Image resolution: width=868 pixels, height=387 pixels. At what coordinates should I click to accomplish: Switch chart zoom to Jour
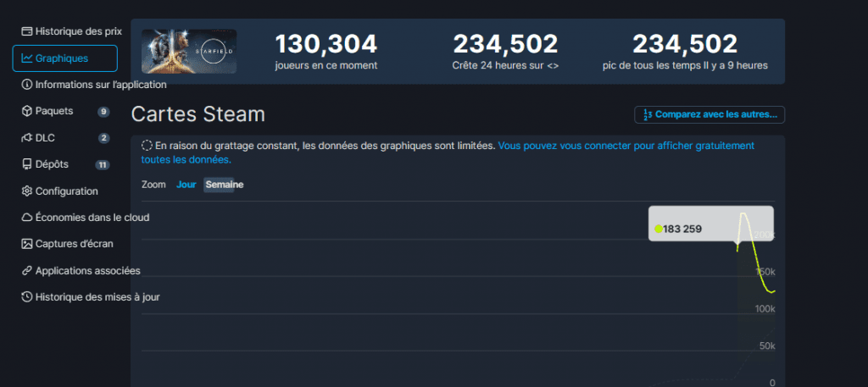click(x=186, y=185)
